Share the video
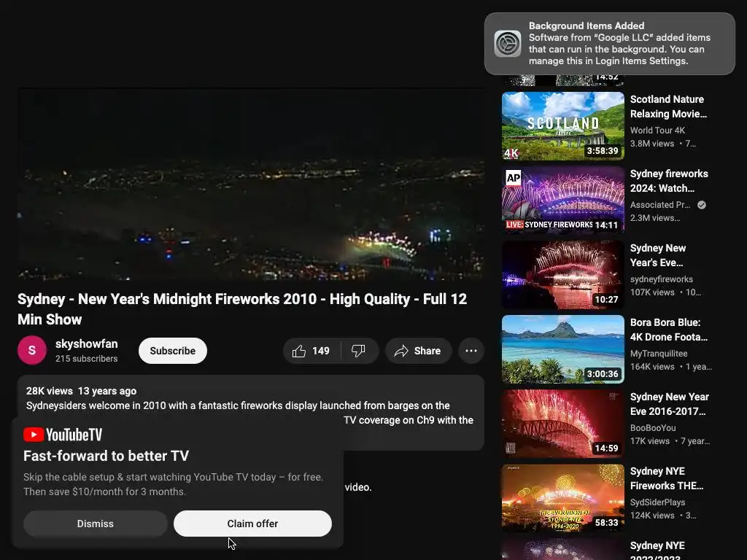Image resolution: width=747 pixels, height=560 pixels. (x=418, y=351)
